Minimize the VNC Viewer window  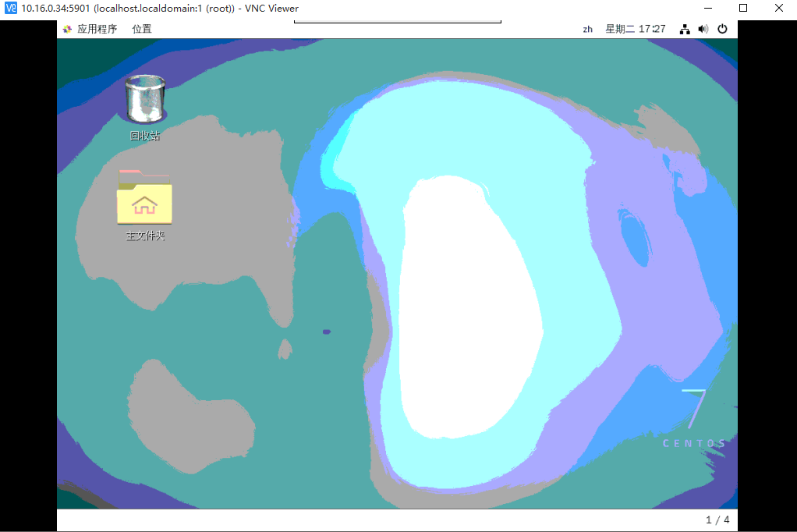pos(707,9)
